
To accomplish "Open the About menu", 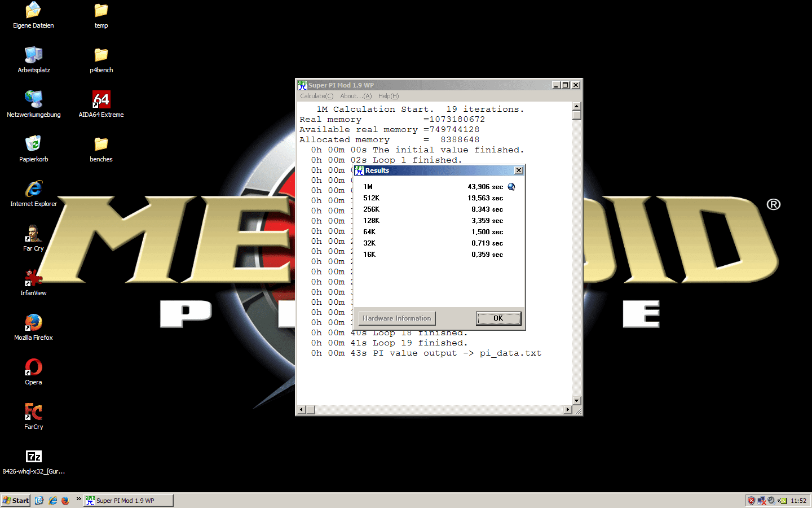I will (356, 96).
